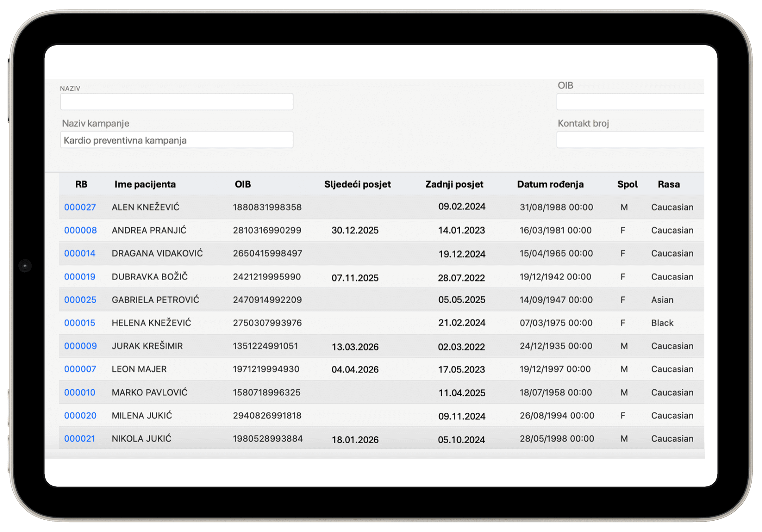The width and height of the screenshot is (762, 532).
Task: Sort by Sljedeći posjet column header
Action: [357, 184]
